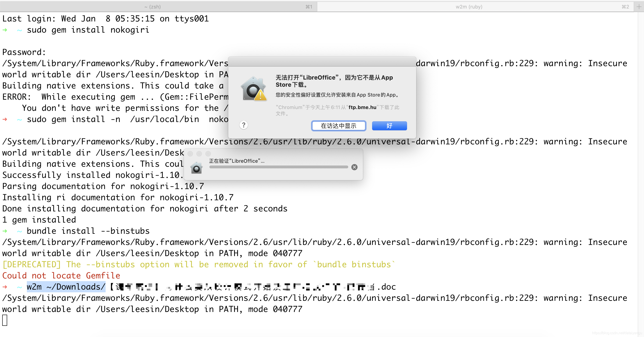Click the green prompt arrow before bundle install
This screenshot has height=337, width=644.
pyautogui.click(x=5, y=231)
